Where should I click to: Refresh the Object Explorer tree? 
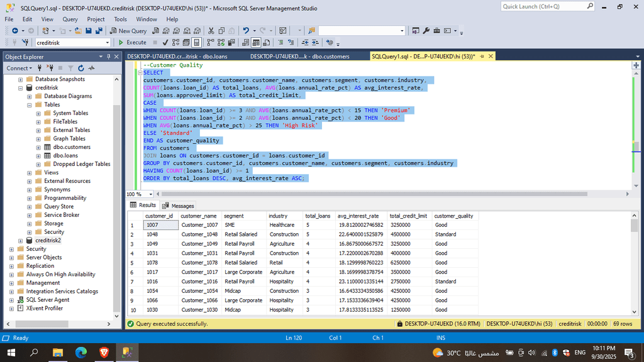point(80,68)
